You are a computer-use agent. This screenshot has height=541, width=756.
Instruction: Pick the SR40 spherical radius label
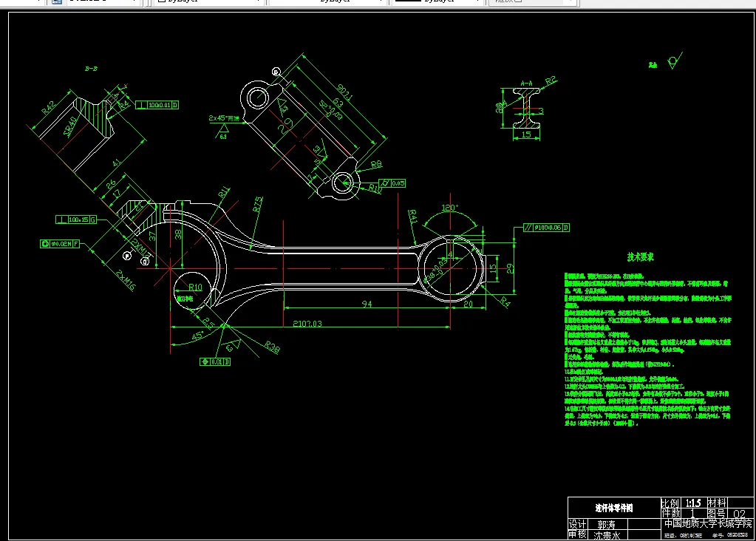[x=70, y=126]
